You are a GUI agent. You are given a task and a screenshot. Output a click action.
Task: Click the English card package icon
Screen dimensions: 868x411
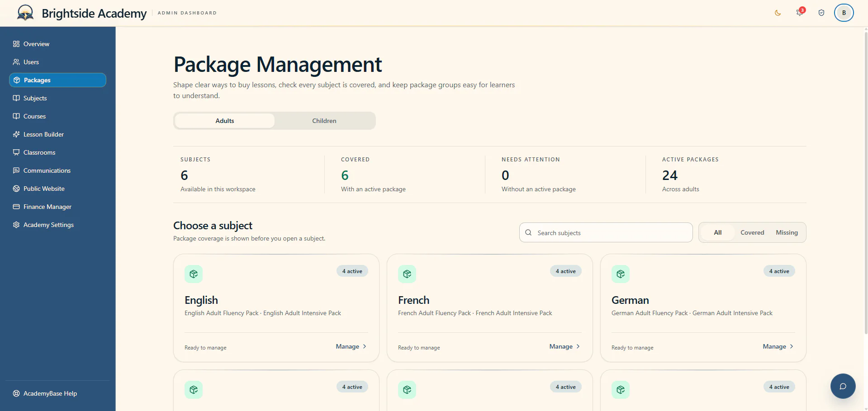tap(194, 274)
